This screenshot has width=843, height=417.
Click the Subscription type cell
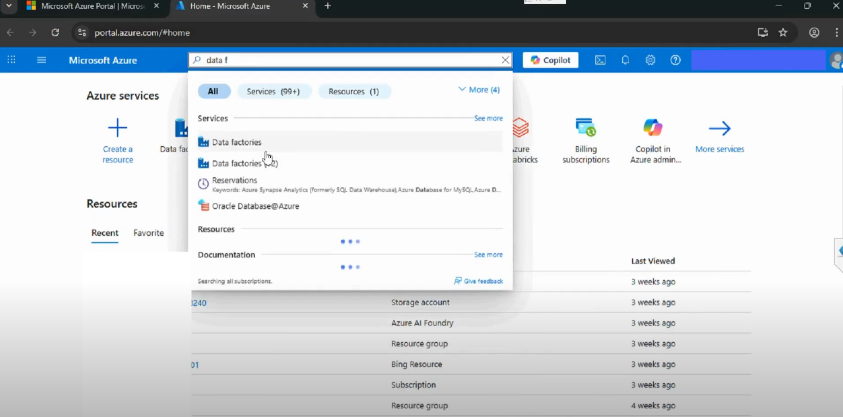click(413, 385)
